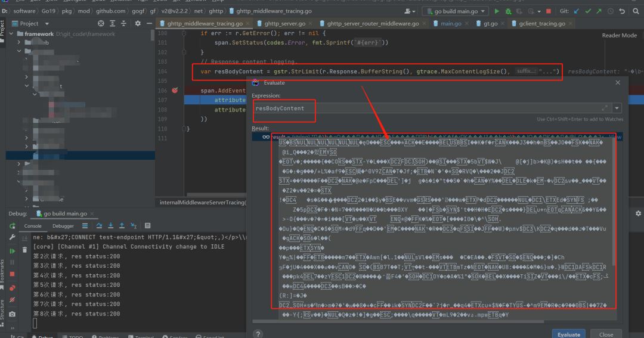Switch to ghttp_server.go tab

tap(284, 24)
